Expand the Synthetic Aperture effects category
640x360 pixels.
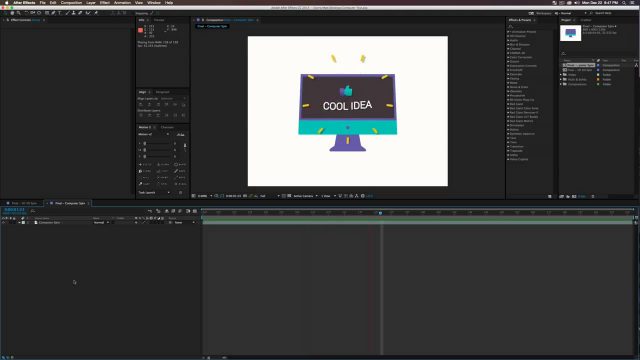pyautogui.click(x=508, y=133)
